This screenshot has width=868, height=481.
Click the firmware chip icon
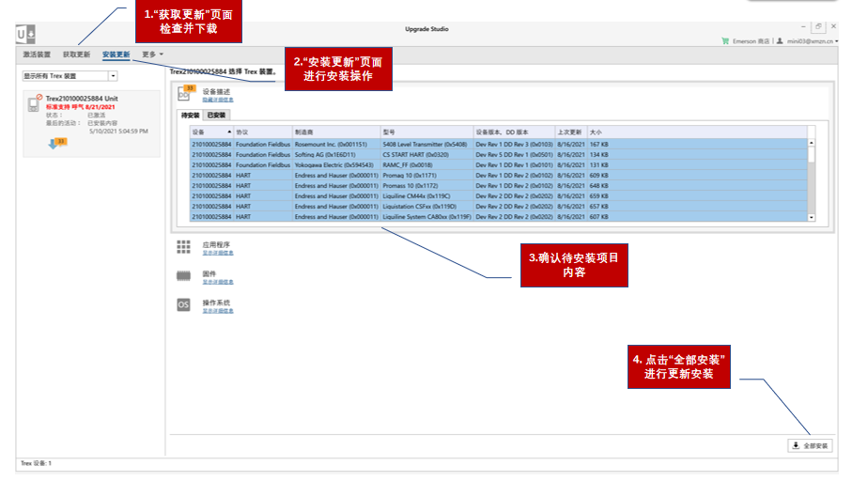[x=184, y=276]
